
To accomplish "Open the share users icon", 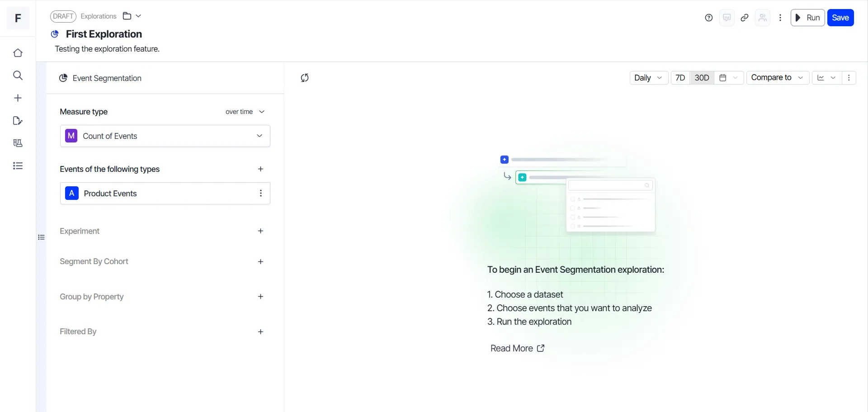I will (x=763, y=18).
